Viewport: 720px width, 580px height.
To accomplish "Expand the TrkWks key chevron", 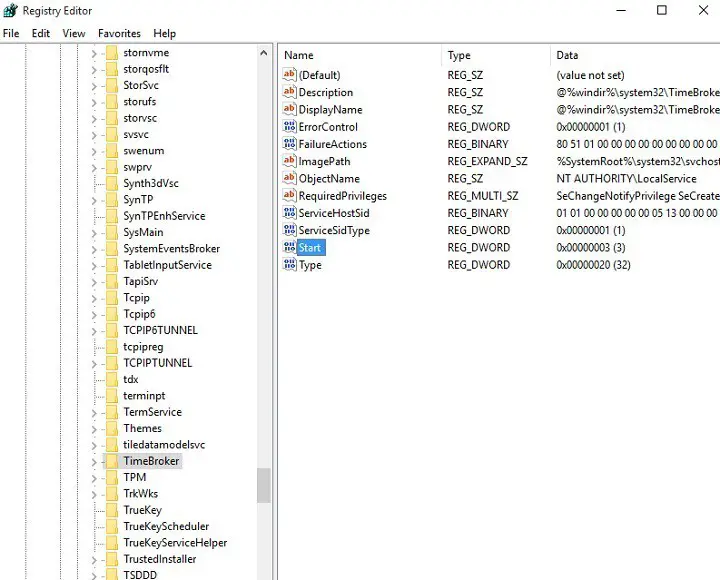I will [x=94, y=494].
